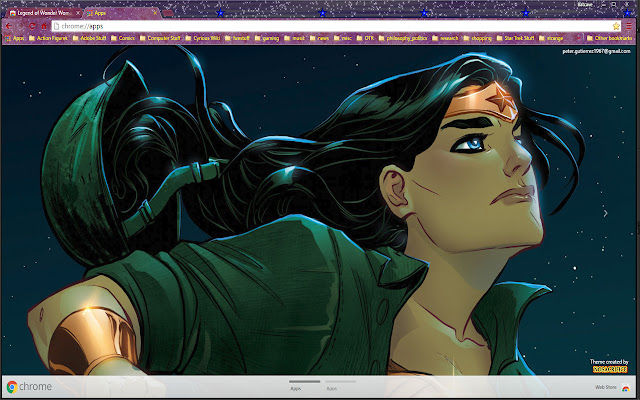This screenshot has width=640, height=400.
Task: Click the greyed-out forward arrow button
Action: pos(20,26)
